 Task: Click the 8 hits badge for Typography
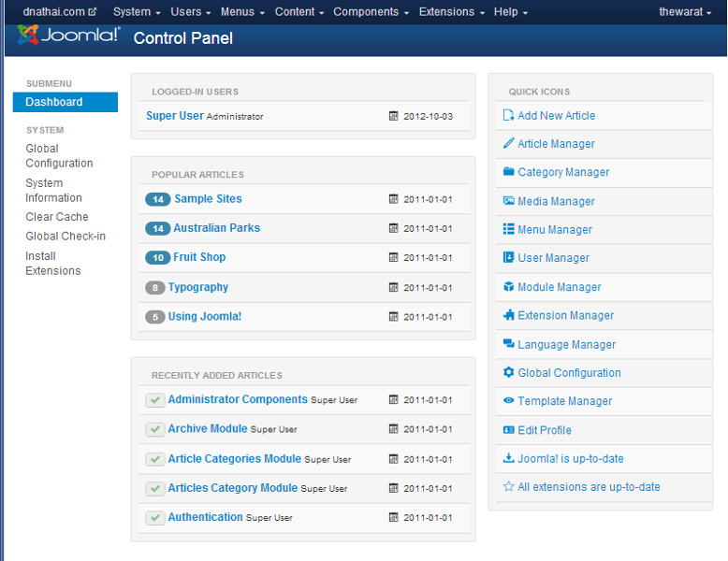[155, 288]
